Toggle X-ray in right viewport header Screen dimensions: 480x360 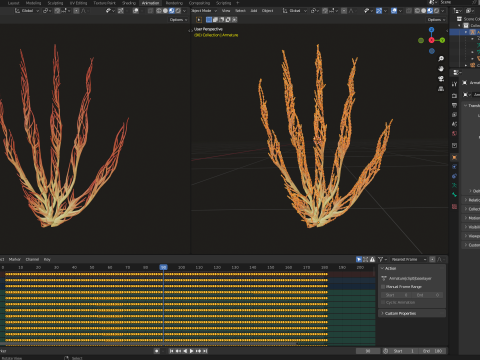(x=409, y=11)
